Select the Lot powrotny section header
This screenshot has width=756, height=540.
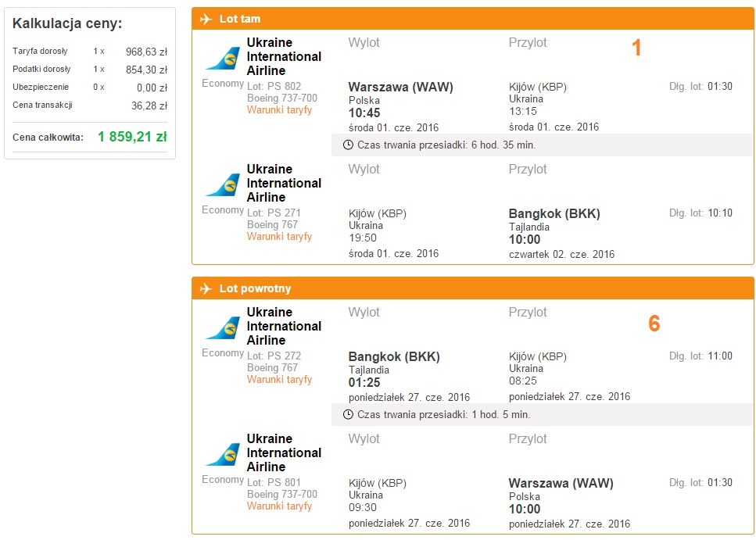pos(472,288)
